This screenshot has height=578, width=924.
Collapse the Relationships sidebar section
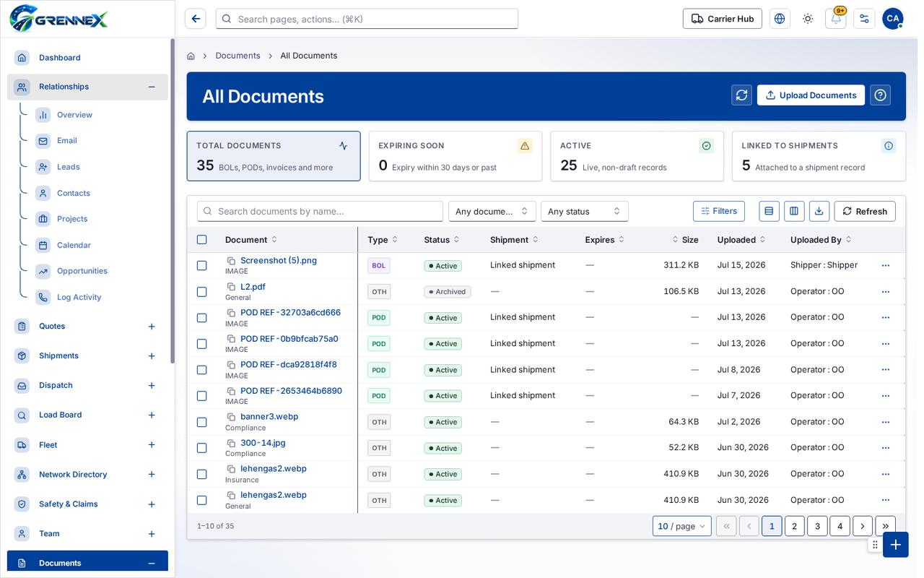[x=152, y=87]
